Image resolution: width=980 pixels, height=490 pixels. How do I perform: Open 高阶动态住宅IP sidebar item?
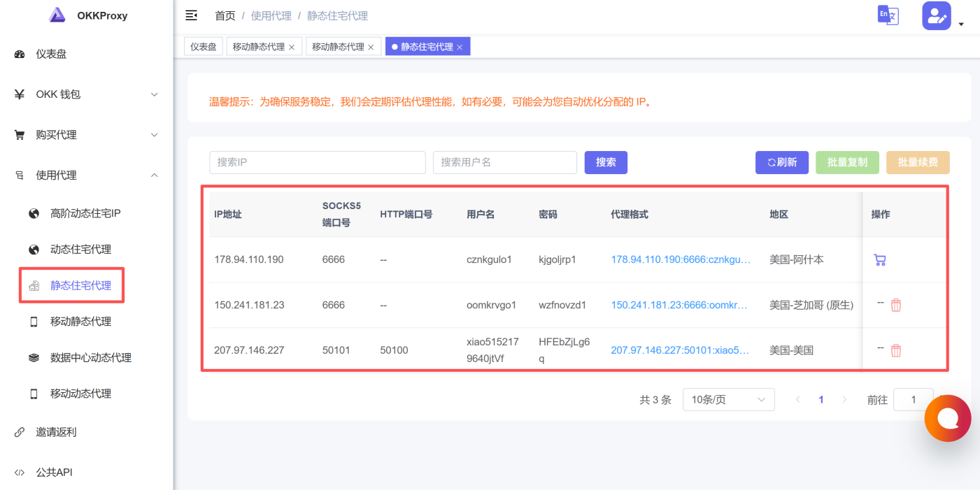pyautogui.click(x=86, y=213)
